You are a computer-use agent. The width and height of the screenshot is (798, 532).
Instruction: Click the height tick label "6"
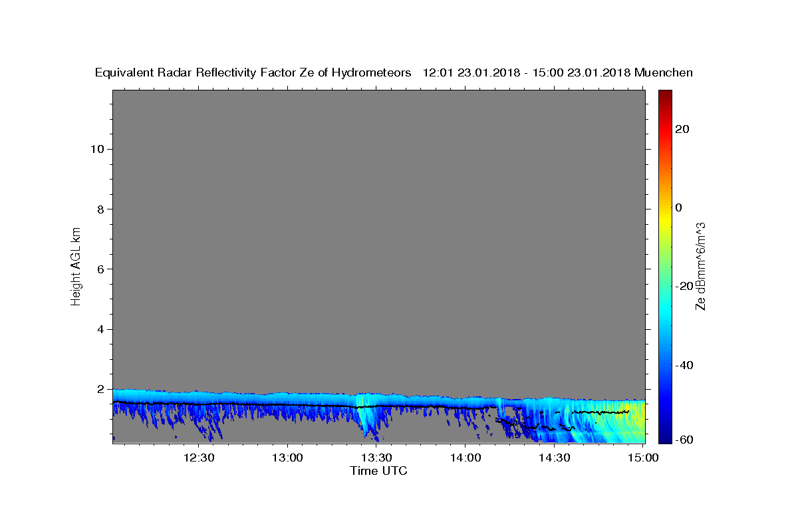point(102,269)
